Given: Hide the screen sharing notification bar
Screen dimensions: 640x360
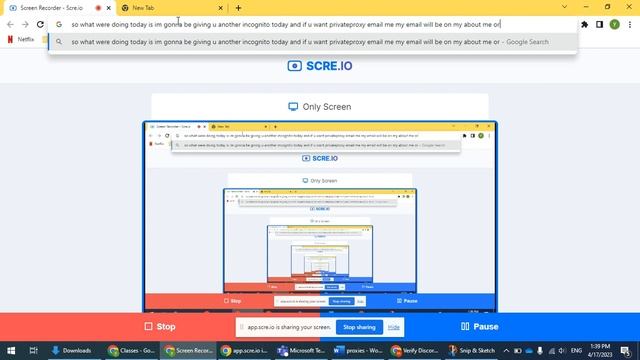Looking at the screenshot, I should tap(393, 327).
